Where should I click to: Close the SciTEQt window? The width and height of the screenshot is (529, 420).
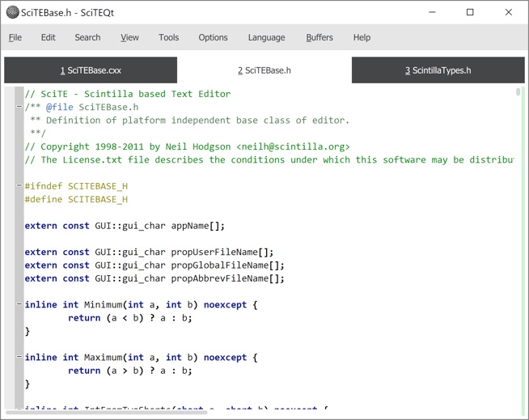point(509,12)
